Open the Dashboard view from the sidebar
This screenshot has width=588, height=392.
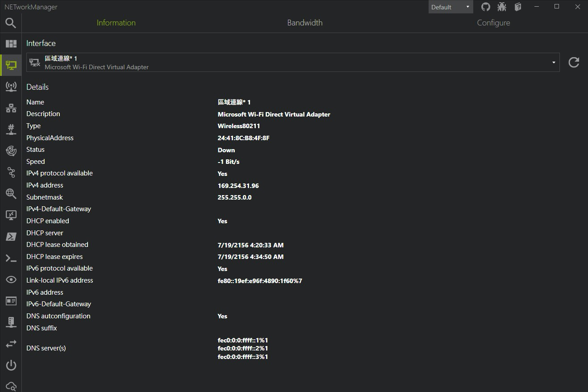(11, 43)
